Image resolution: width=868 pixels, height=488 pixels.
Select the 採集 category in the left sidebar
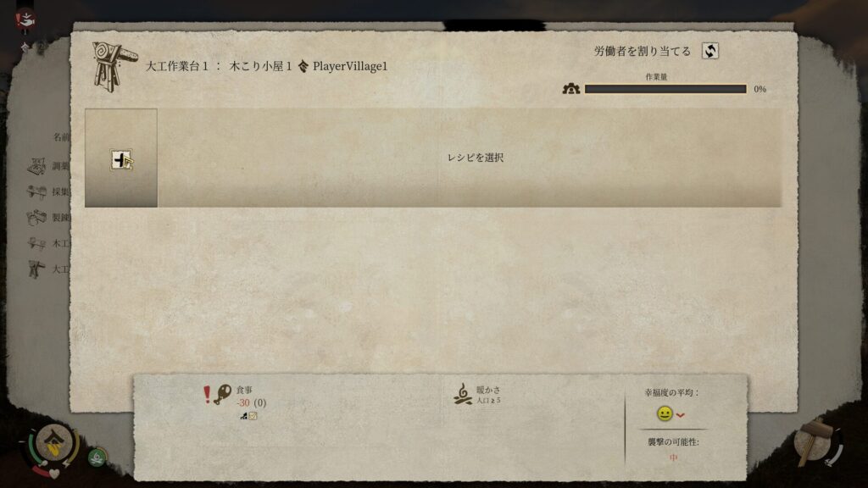[x=48, y=191]
